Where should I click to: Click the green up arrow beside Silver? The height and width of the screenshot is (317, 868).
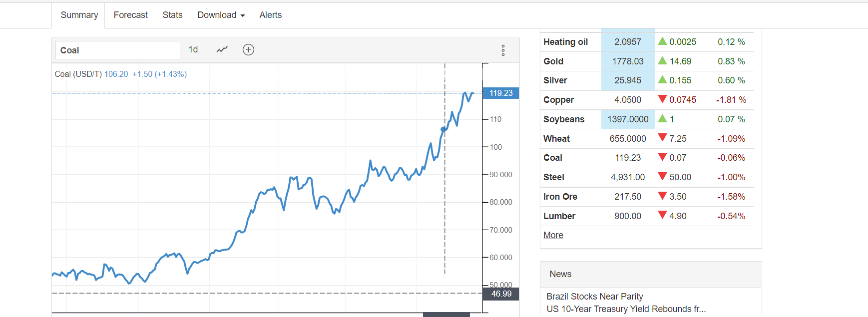[x=662, y=80]
